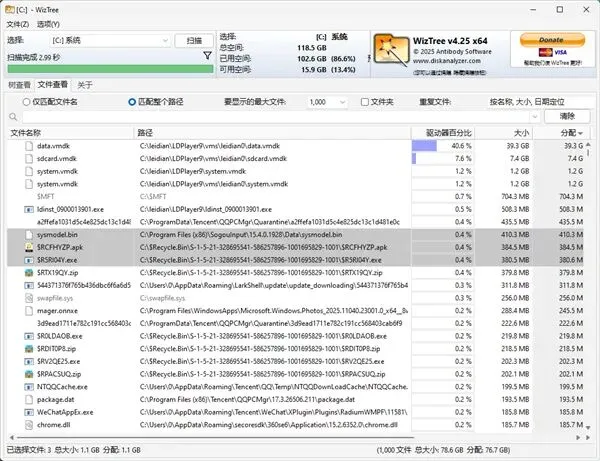
Task: Click the 重复文件 label
Action: (x=435, y=102)
